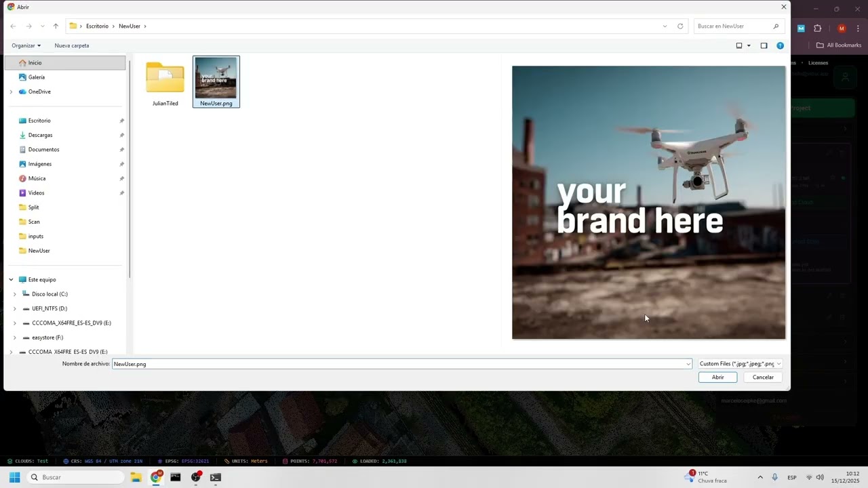Open the view options dropdown arrow
The width and height of the screenshot is (868, 488).
(749, 45)
